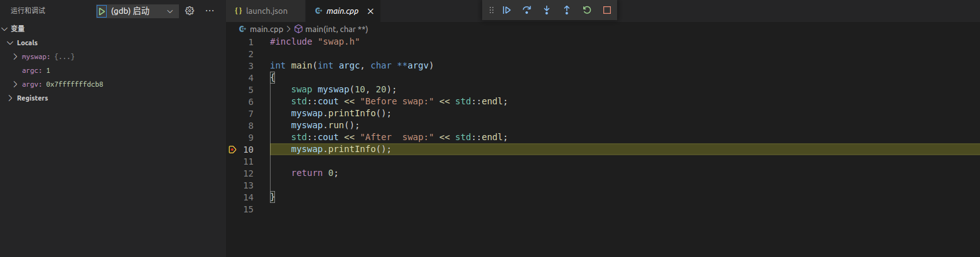Collapse the Locals scope
This screenshot has height=257, width=980.
[x=10, y=43]
